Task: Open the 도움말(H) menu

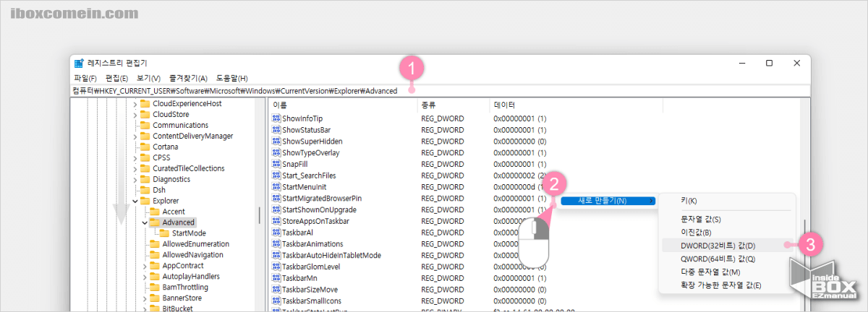Action: pyautogui.click(x=232, y=78)
